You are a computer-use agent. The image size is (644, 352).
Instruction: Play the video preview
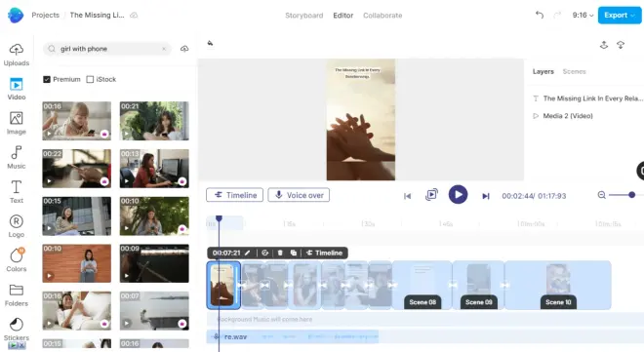pos(458,194)
